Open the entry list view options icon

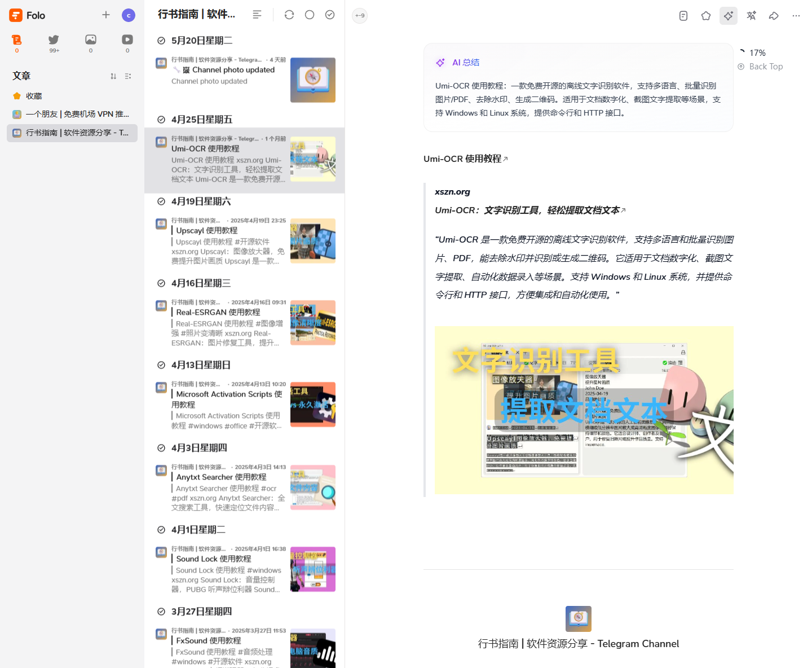coord(257,15)
